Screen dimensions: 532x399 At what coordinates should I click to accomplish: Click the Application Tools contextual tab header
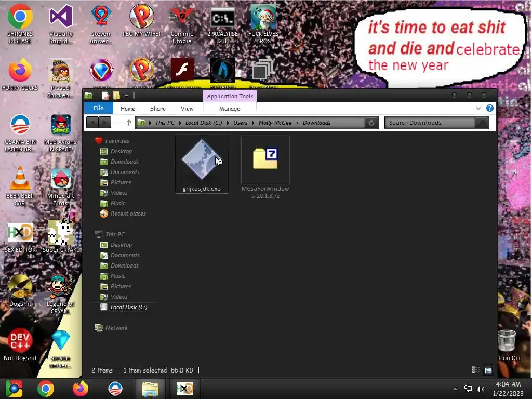click(230, 96)
